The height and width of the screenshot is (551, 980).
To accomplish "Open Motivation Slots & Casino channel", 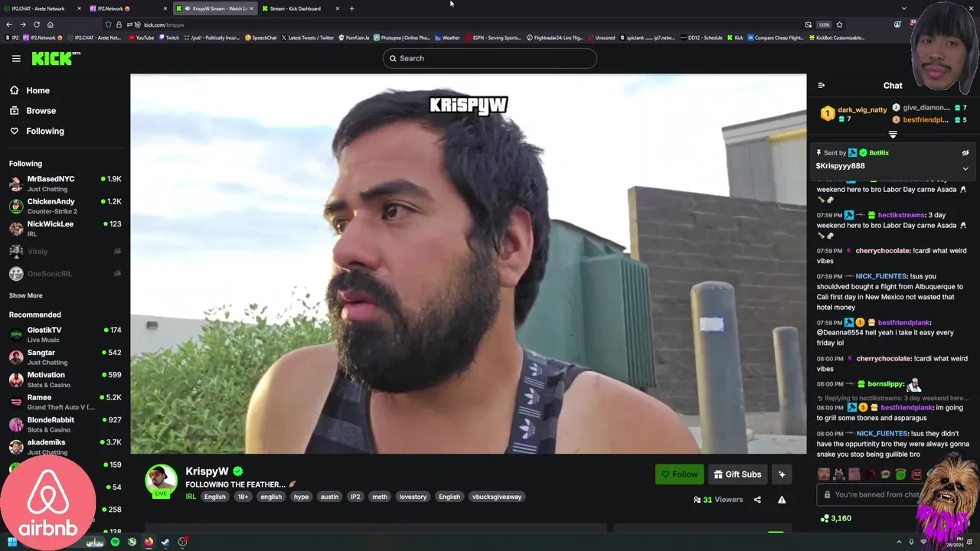I will (x=65, y=379).
